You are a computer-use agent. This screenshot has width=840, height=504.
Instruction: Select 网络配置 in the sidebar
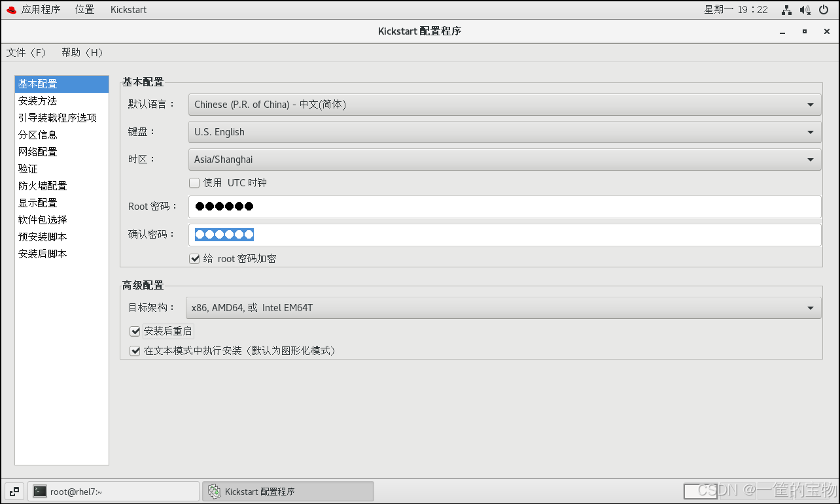(x=61, y=152)
